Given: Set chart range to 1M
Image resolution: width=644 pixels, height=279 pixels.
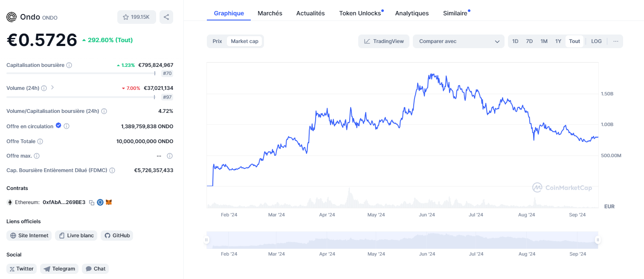Looking at the screenshot, I should [x=544, y=41].
